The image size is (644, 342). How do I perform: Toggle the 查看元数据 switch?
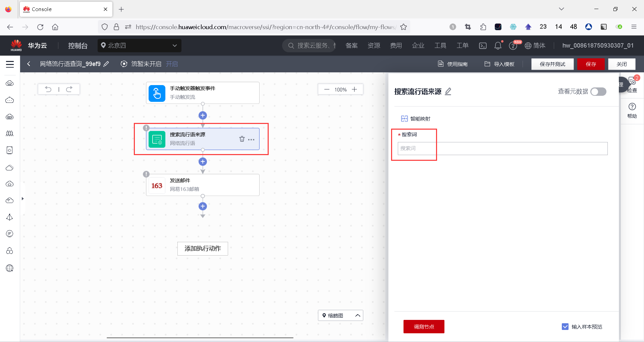(598, 91)
